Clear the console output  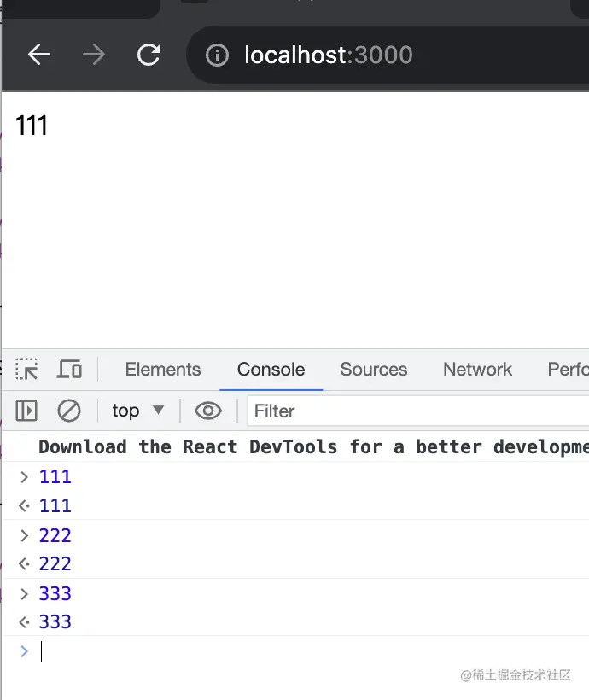[69, 411]
